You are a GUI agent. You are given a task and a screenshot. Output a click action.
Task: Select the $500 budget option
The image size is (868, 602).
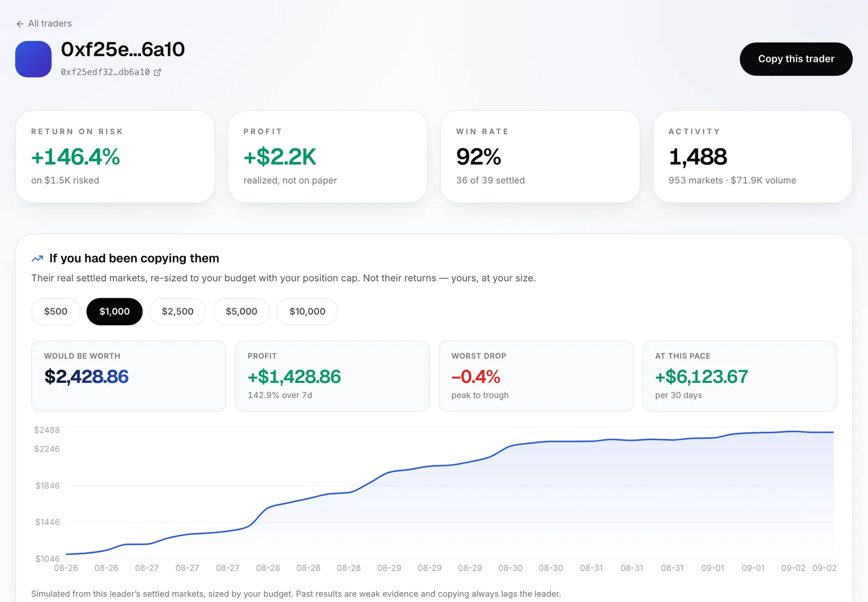click(56, 312)
